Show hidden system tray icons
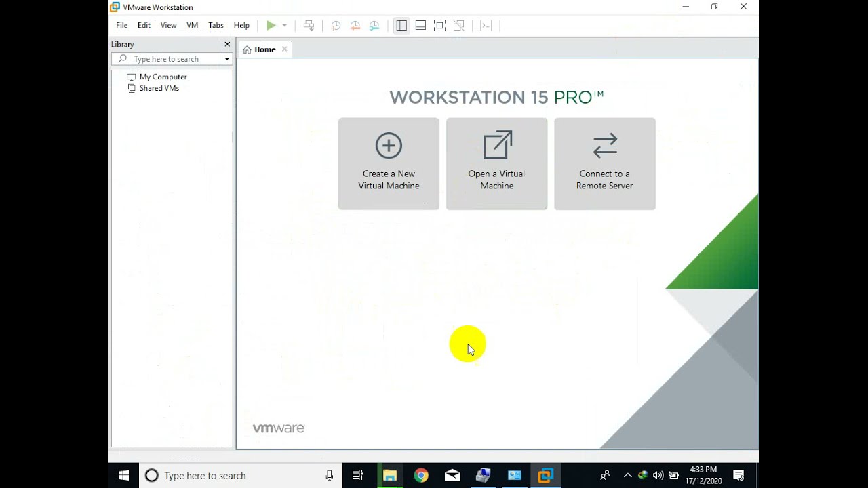This screenshot has width=868, height=488. (627, 476)
